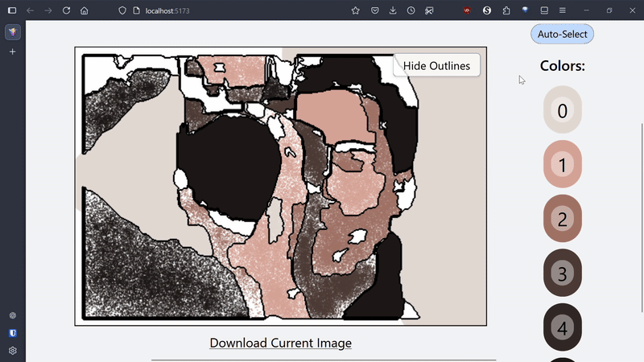Image resolution: width=644 pixels, height=362 pixels.
Task: Open the Downloads panel icon
Action: pyautogui.click(x=393, y=10)
